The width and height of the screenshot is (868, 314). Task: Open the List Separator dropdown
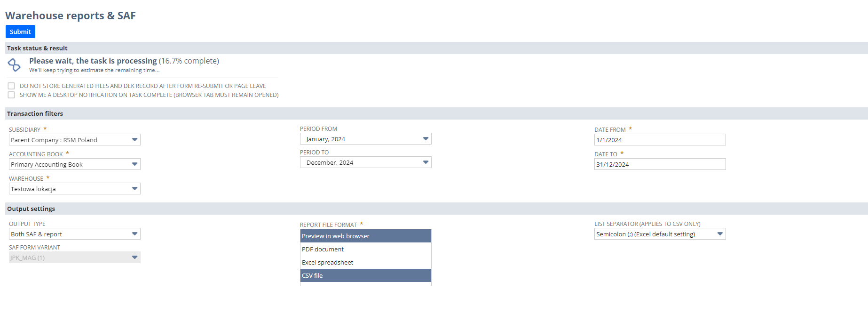click(x=659, y=234)
